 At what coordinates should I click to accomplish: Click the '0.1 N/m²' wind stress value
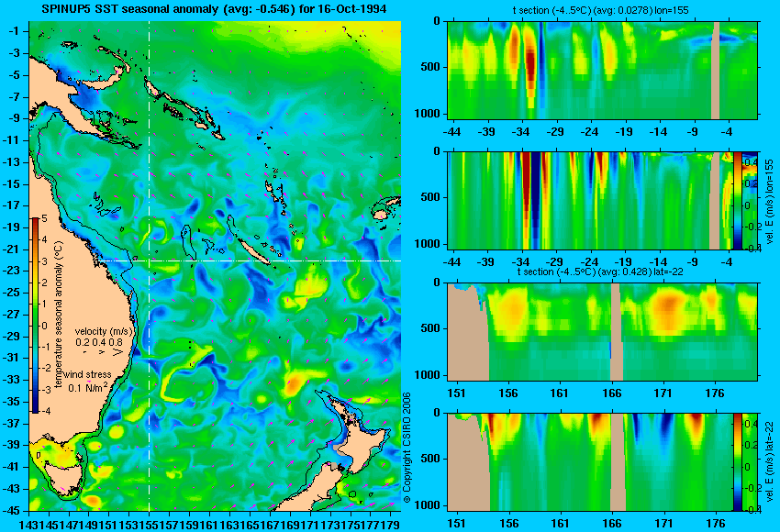87,387
